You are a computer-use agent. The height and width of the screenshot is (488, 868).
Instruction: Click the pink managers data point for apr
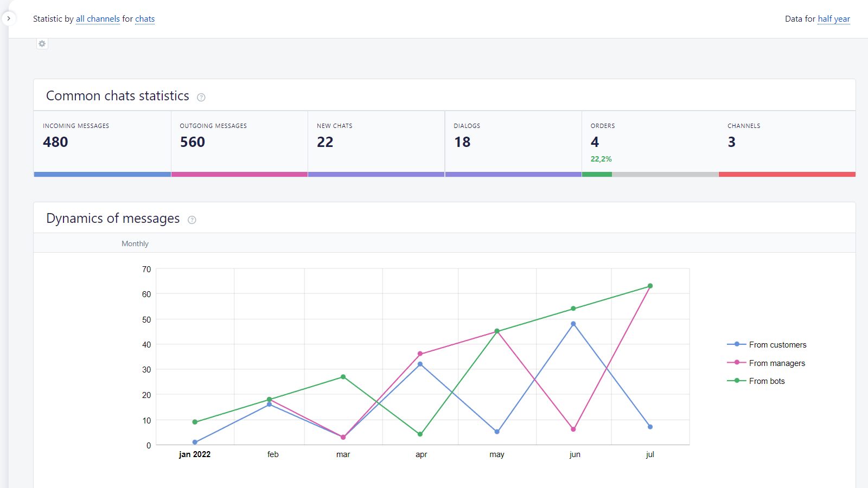[420, 354]
